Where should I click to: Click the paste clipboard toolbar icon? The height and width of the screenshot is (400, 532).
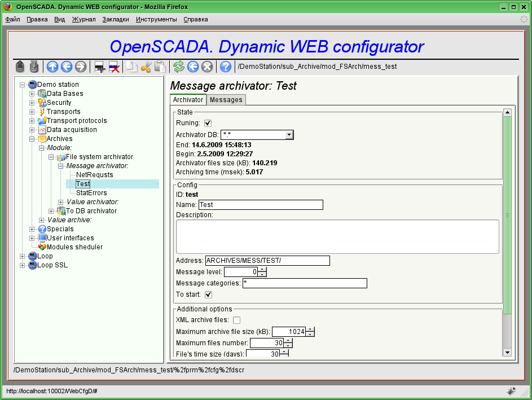point(160,67)
